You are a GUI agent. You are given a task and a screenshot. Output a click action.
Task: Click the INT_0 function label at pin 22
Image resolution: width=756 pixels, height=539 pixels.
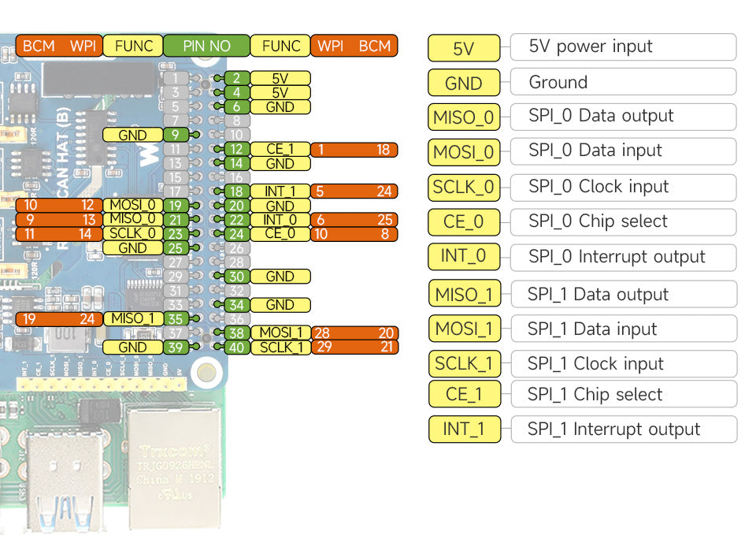280,220
